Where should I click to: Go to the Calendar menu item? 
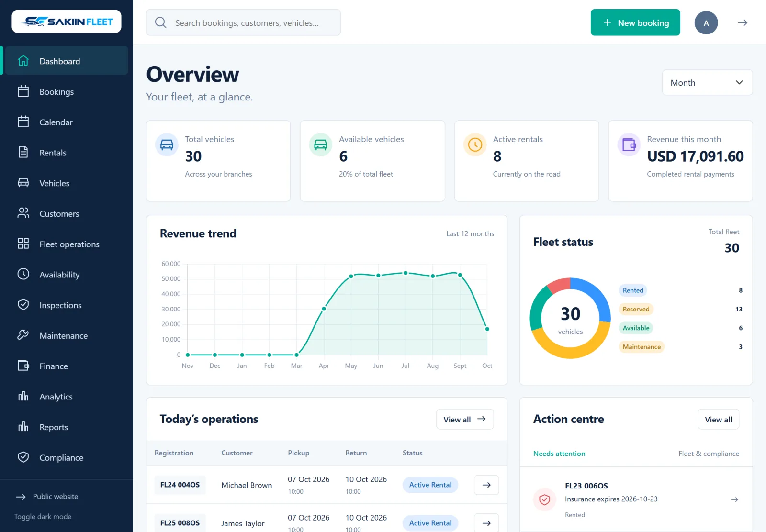67,122
